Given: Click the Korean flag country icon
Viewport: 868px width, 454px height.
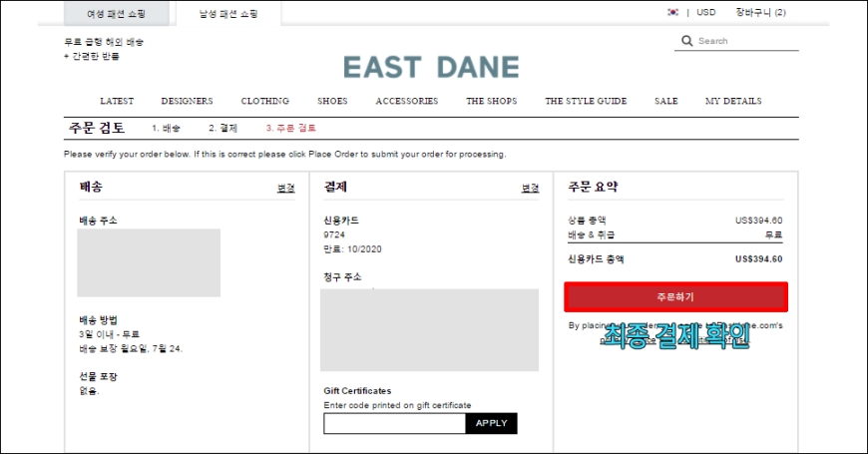Looking at the screenshot, I should [x=672, y=12].
